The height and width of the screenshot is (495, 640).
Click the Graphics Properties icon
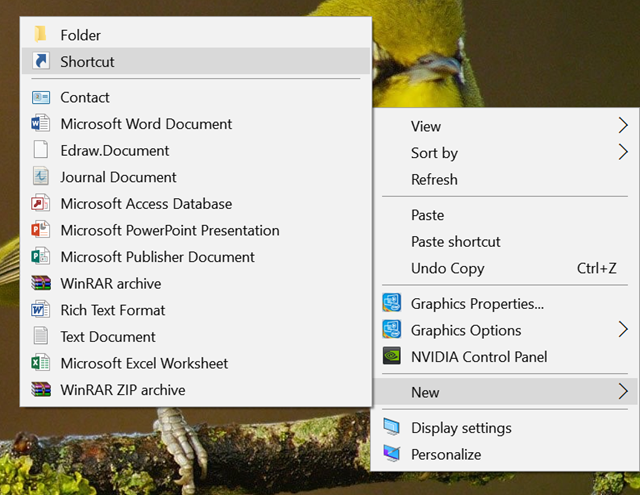point(392,303)
